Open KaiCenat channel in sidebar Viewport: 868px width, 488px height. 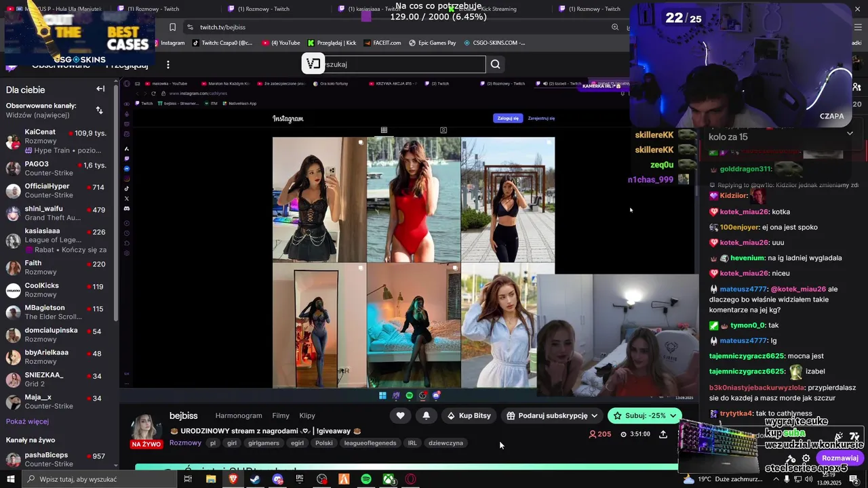(x=57, y=141)
